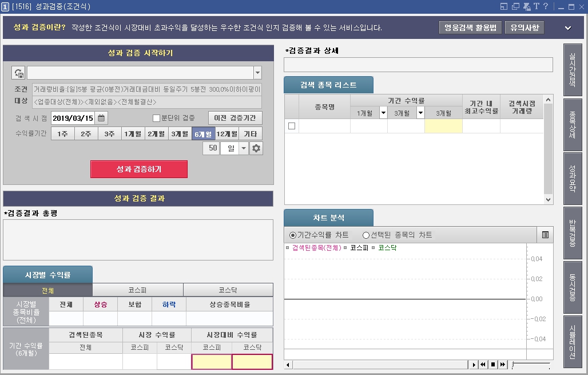The width and height of the screenshot is (588, 375).
Task: Open the 시뮬레이션 side tab
Action: [573, 342]
